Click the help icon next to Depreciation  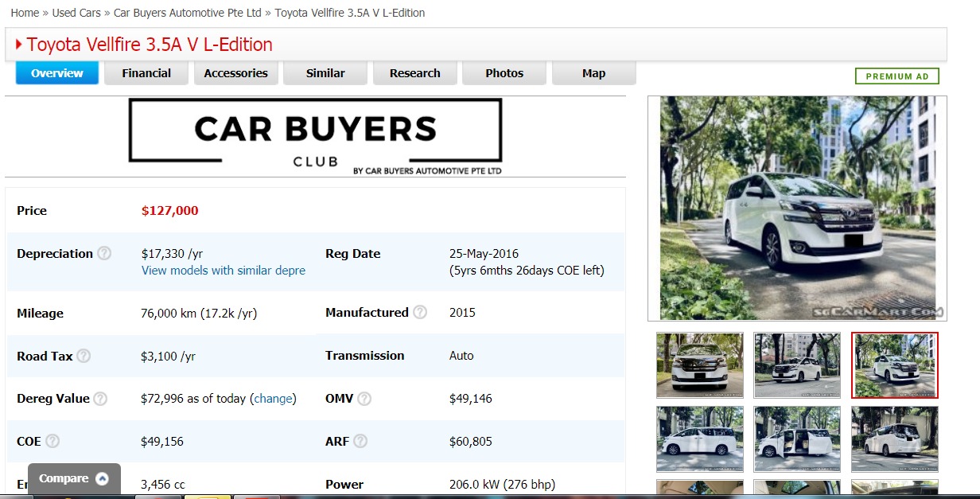click(104, 254)
